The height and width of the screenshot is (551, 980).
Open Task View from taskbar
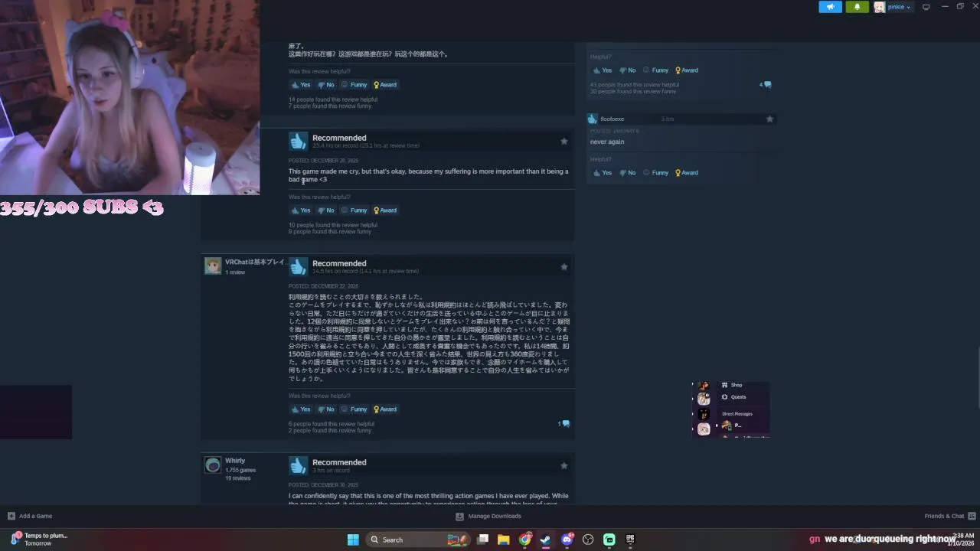(482, 540)
